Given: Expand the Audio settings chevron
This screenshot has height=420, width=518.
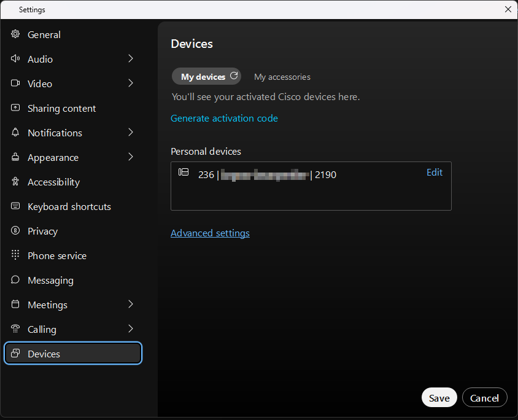Looking at the screenshot, I should click(x=131, y=59).
